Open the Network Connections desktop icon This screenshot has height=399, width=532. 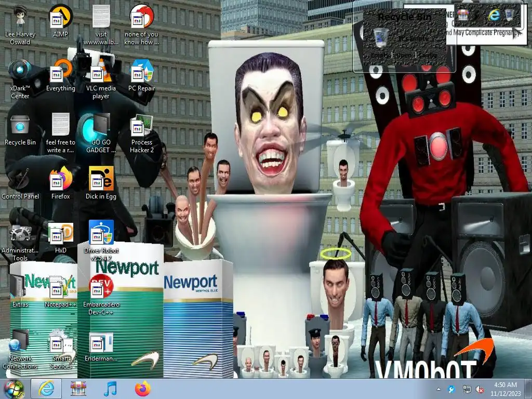click(20, 350)
